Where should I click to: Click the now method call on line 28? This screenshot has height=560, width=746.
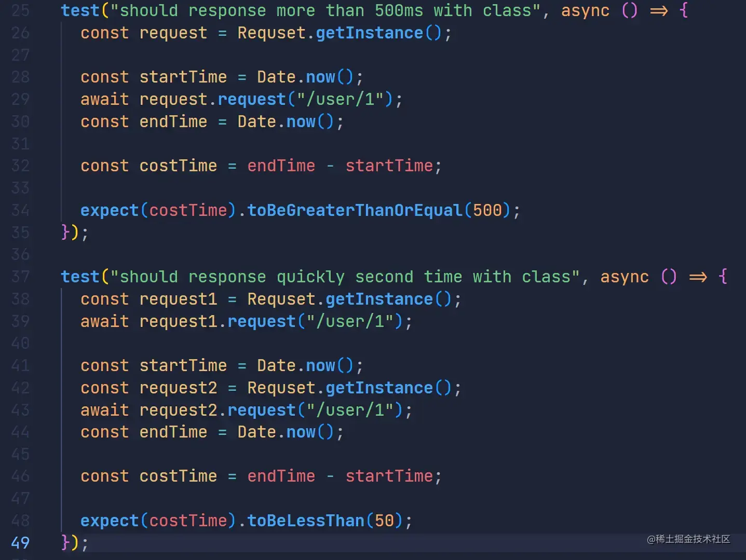[321, 77]
